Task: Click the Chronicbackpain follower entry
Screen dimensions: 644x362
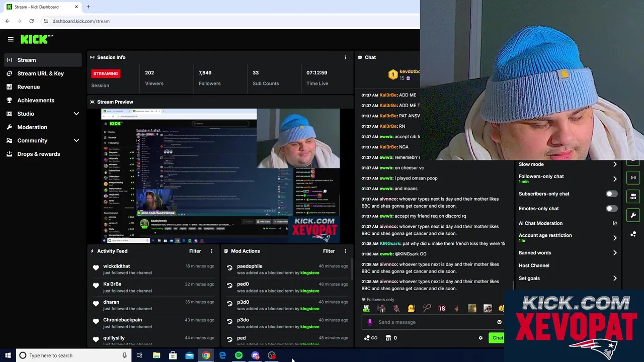Action: [x=153, y=323]
